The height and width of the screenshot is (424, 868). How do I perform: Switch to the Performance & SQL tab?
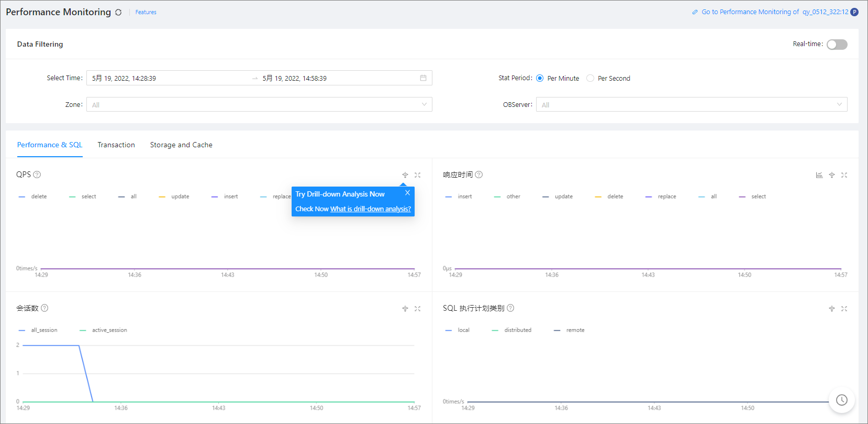50,145
